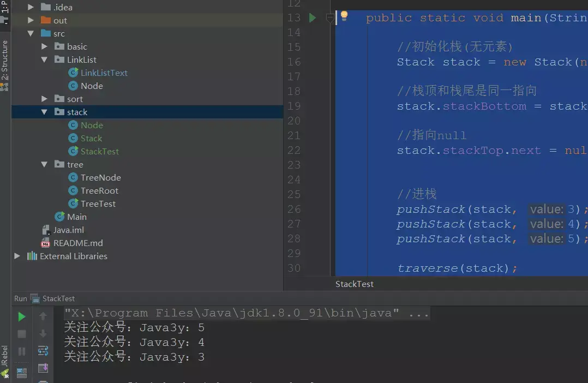Toggle code folding marker for main method
The width and height of the screenshot is (588, 383).
(x=329, y=18)
